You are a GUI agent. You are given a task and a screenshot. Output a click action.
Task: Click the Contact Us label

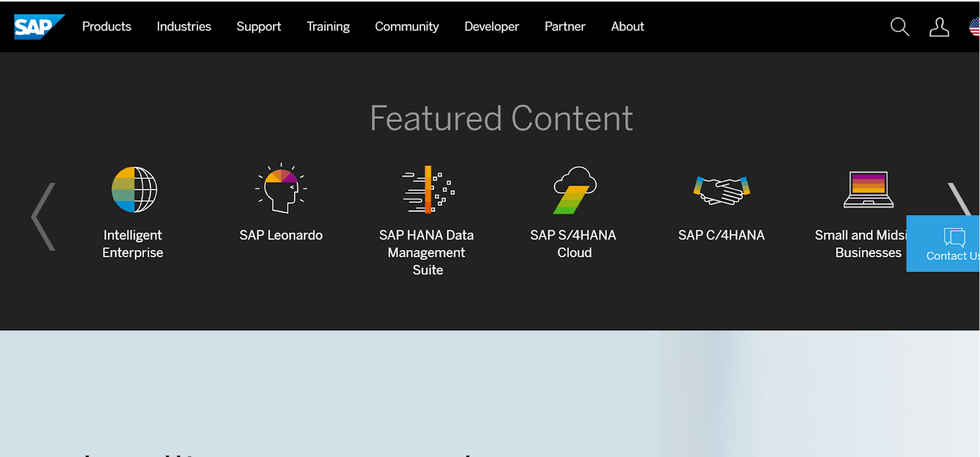coord(952,256)
